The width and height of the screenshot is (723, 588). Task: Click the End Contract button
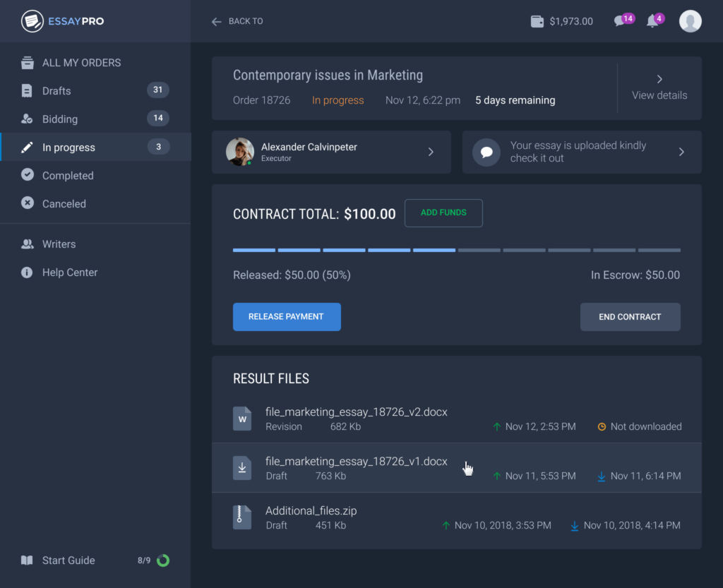[630, 317]
